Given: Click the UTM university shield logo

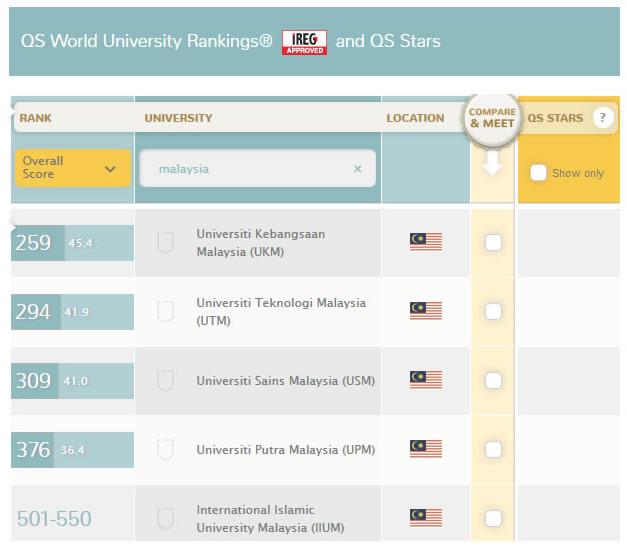Looking at the screenshot, I should [x=165, y=311].
